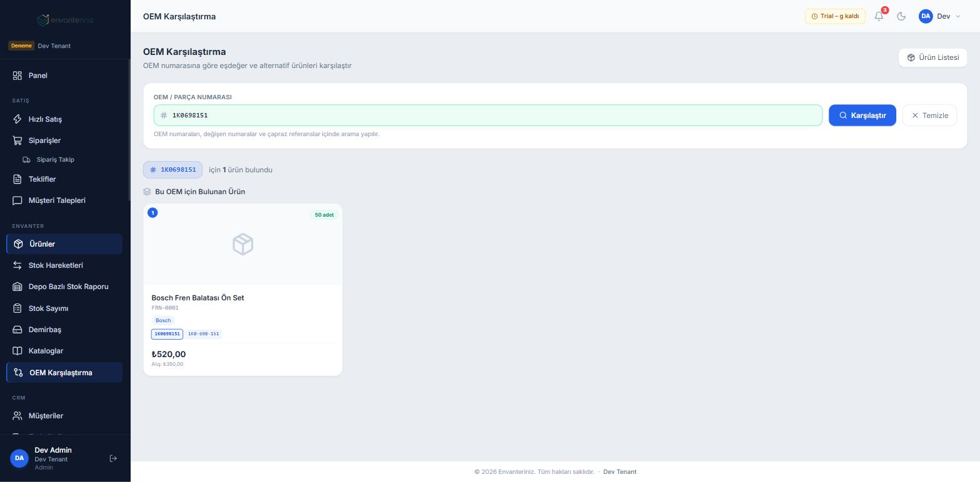Click the 1K0-698-151 OEM tag

tap(204, 334)
